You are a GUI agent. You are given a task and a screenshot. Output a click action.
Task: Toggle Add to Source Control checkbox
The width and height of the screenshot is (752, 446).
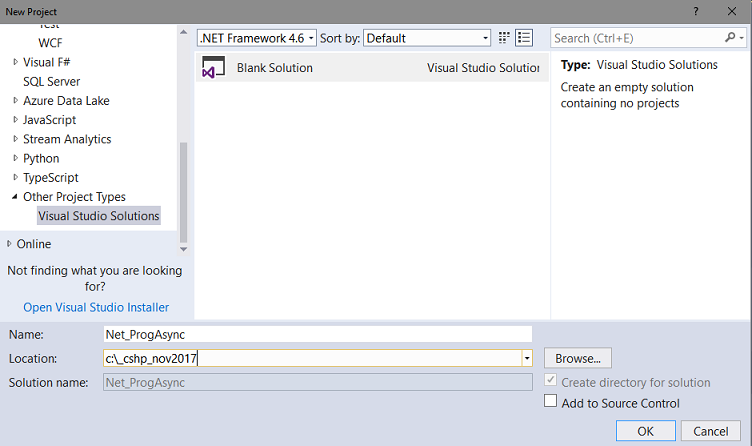click(551, 401)
